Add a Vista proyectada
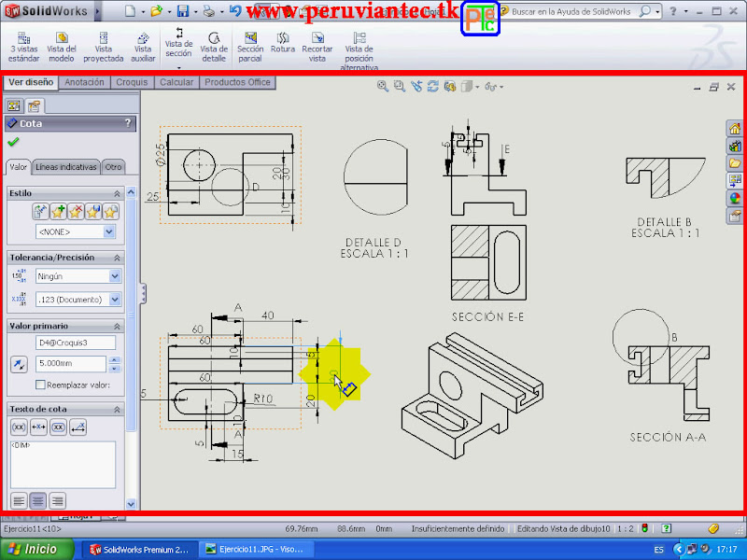Viewport: 747px width, 560px height. coord(103,47)
